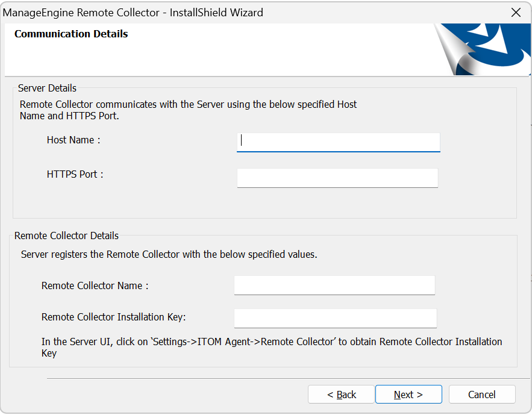Click the Host Name input field
Image resolution: width=532 pixels, height=415 pixels.
pyautogui.click(x=338, y=142)
